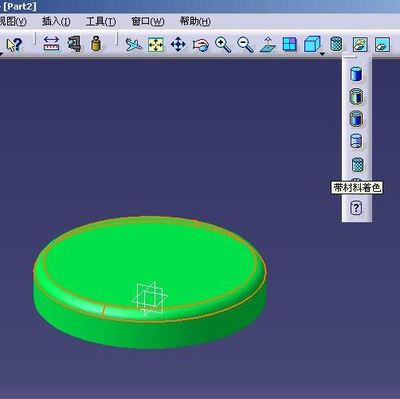Image resolution: width=400 pixels, height=399 pixels.
Task: Click the Customize View question-mark button
Action: (356, 208)
